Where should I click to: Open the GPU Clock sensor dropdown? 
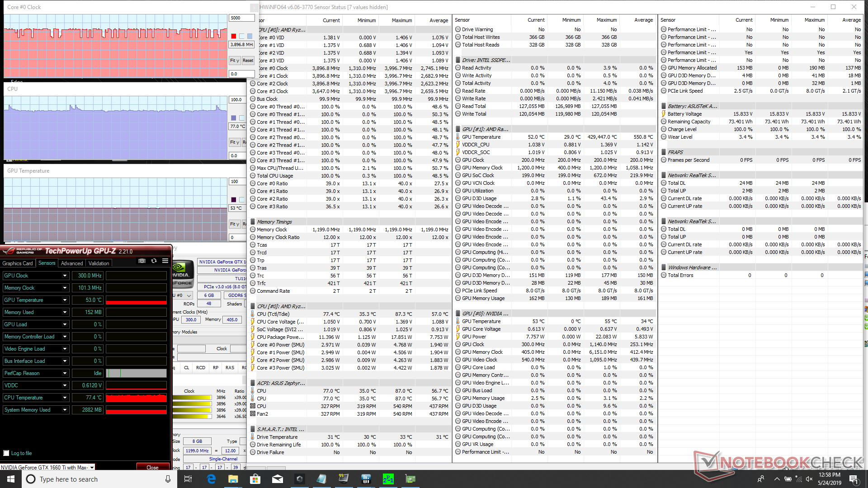click(x=65, y=276)
